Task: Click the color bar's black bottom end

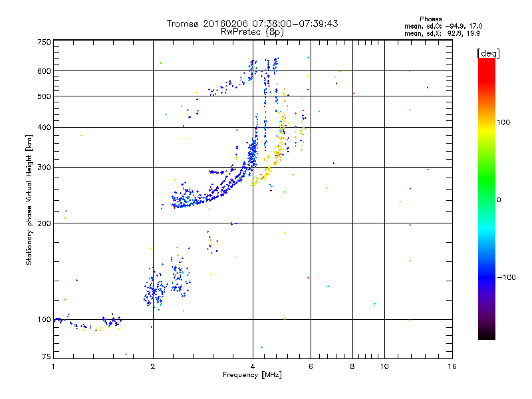Action: click(487, 335)
